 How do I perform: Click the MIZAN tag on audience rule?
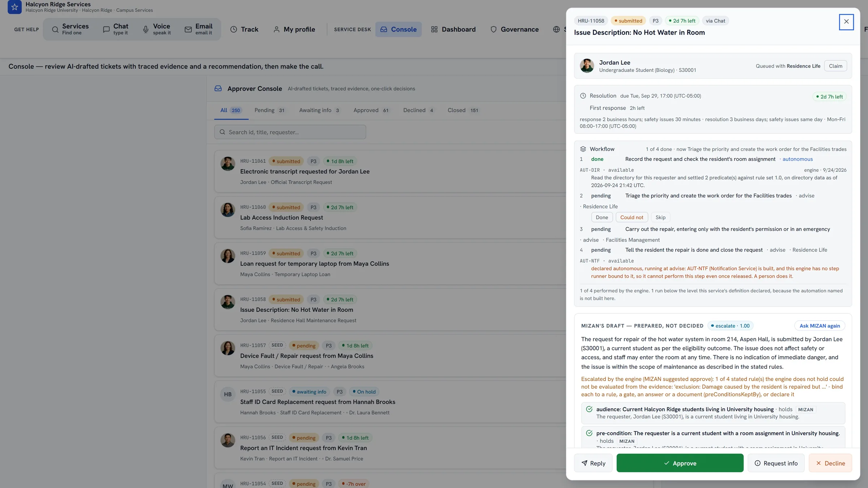[x=805, y=410]
